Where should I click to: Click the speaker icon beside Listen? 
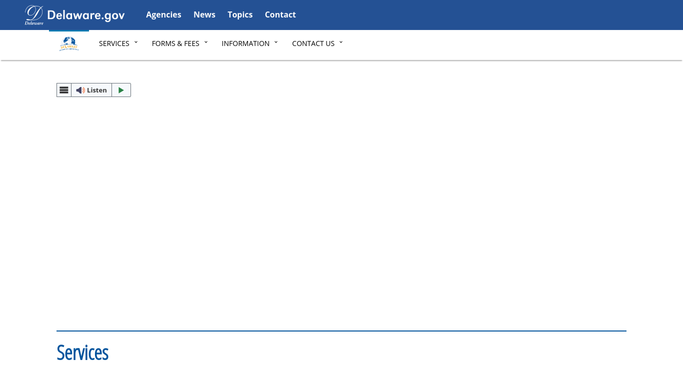coord(80,90)
